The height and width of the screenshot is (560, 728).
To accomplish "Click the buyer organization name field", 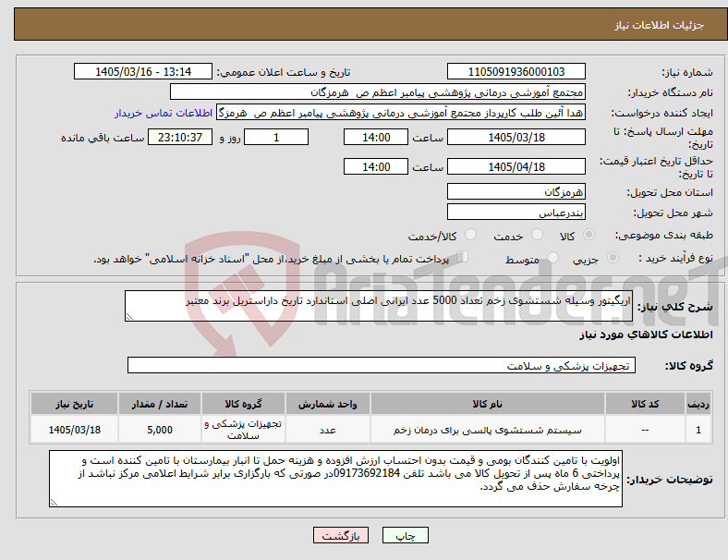I will click(x=378, y=91).
